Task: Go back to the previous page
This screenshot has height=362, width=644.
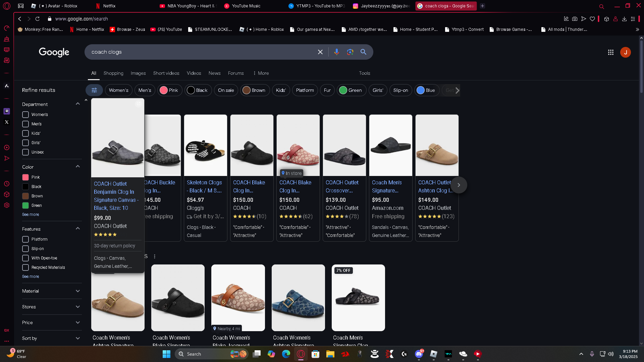Action: click(20, 19)
